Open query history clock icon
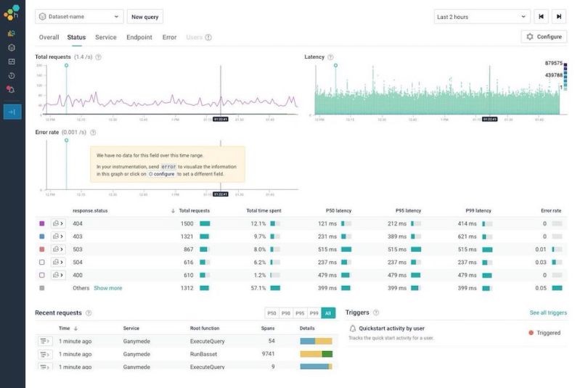 (12, 75)
